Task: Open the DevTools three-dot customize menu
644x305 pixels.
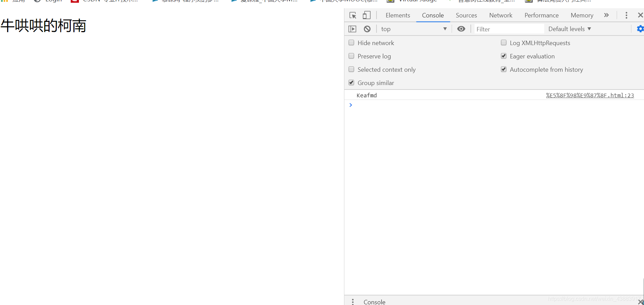Action: pyautogui.click(x=626, y=15)
